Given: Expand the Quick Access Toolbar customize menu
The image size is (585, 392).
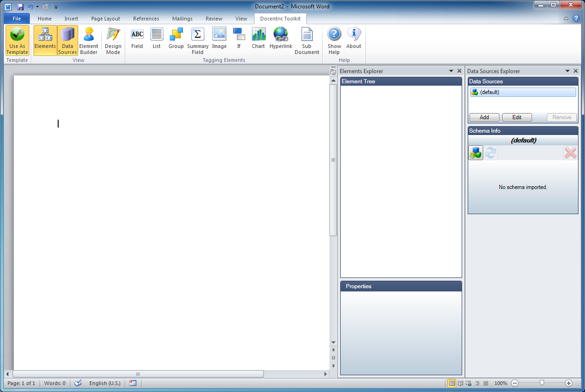Looking at the screenshot, I should pos(56,7).
